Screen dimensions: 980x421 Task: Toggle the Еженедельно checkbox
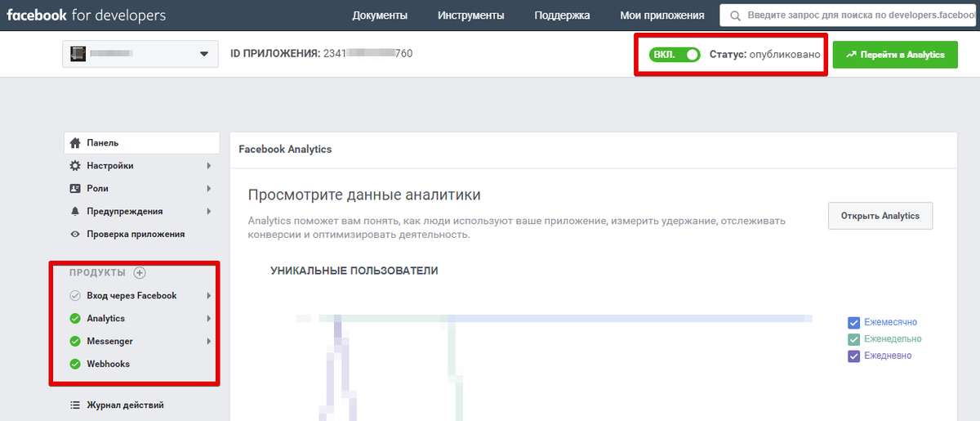pyautogui.click(x=854, y=338)
